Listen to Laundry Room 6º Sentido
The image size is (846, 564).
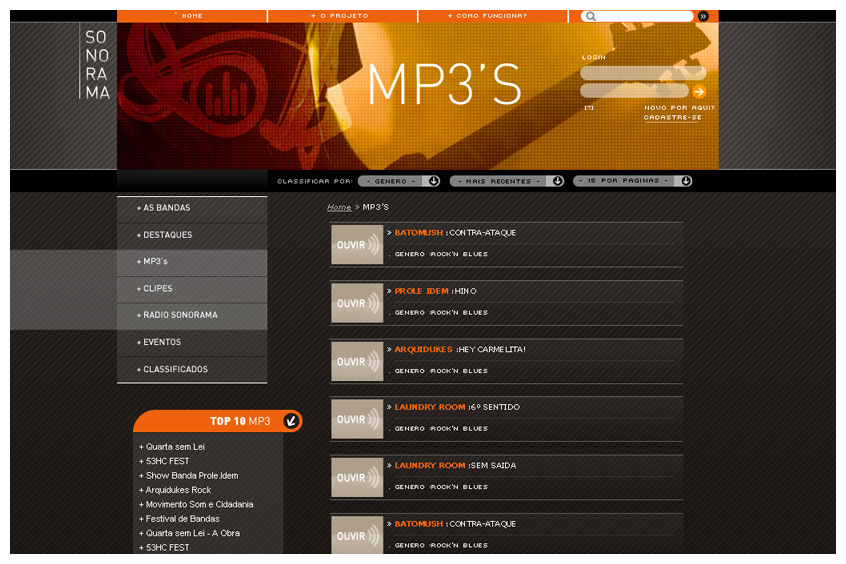click(357, 419)
